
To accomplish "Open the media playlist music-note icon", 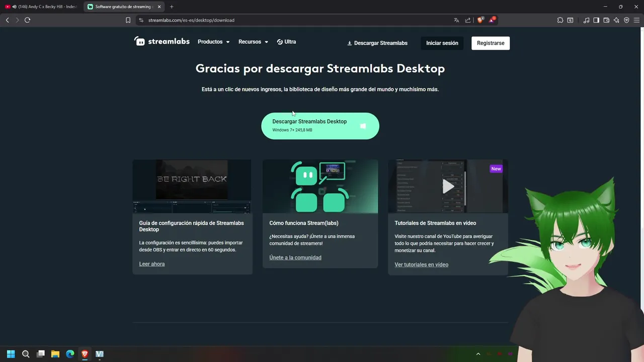I will [x=586, y=20].
